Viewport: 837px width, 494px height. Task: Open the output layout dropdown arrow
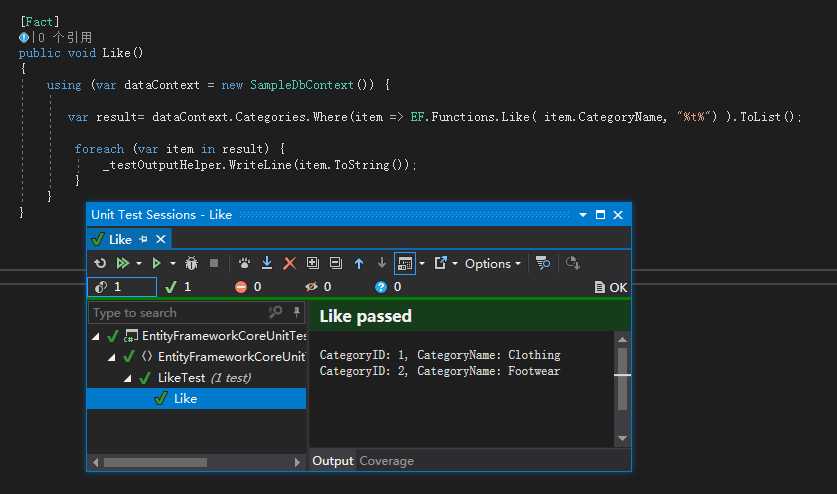pyautogui.click(x=422, y=263)
